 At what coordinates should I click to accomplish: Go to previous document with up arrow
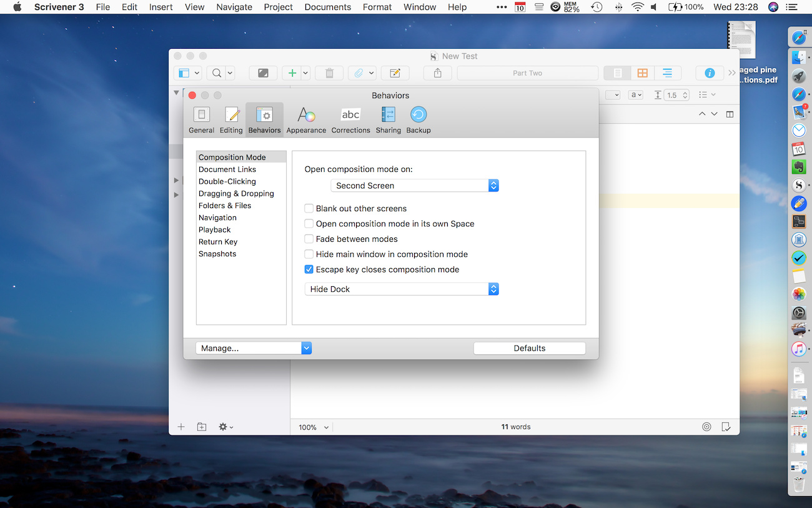[x=702, y=114]
